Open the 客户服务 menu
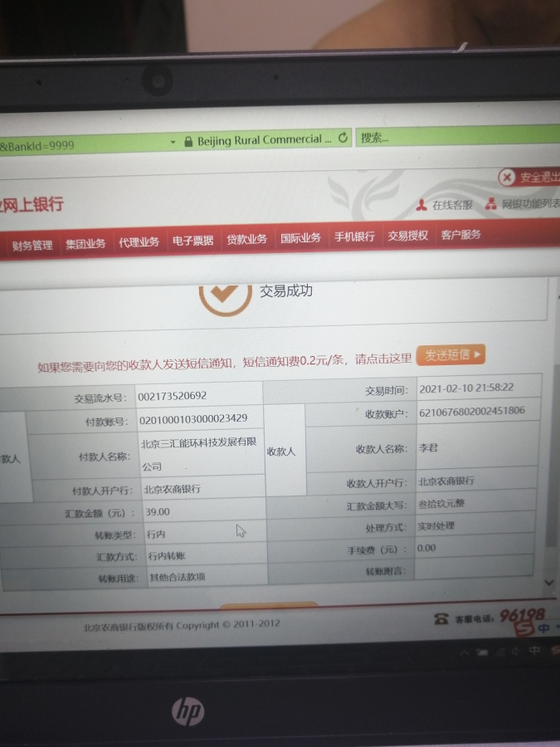Screen dimensions: 560x747 (x=460, y=235)
